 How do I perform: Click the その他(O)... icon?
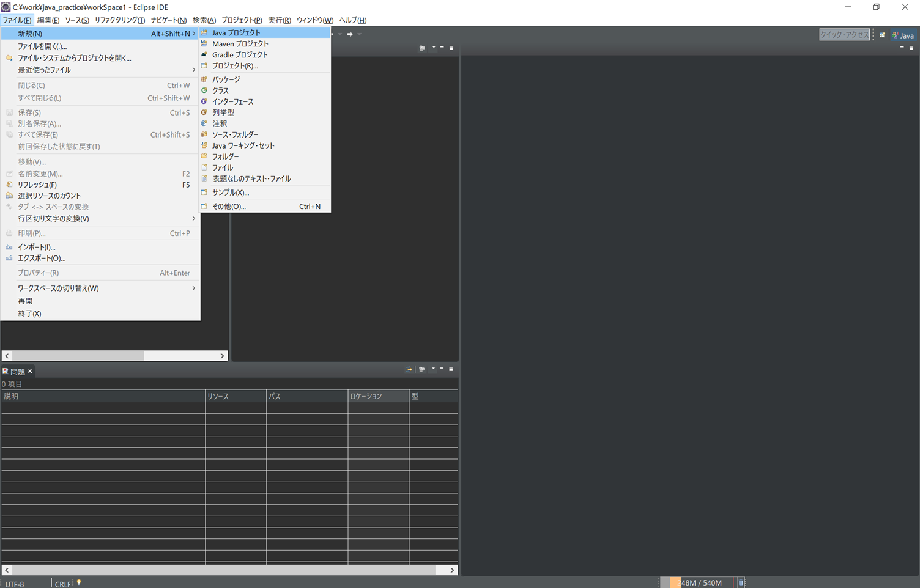(x=204, y=207)
